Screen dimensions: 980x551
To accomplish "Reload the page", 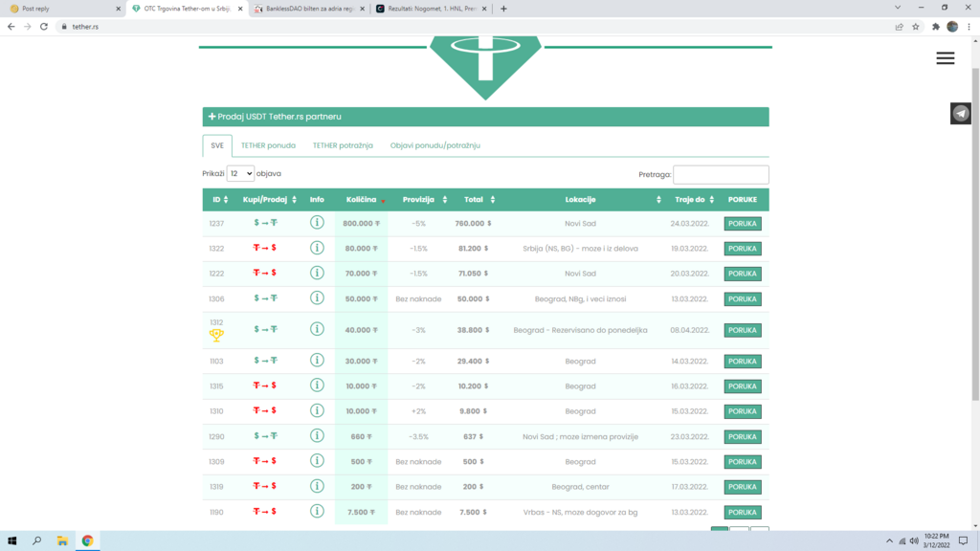I will [x=44, y=26].
